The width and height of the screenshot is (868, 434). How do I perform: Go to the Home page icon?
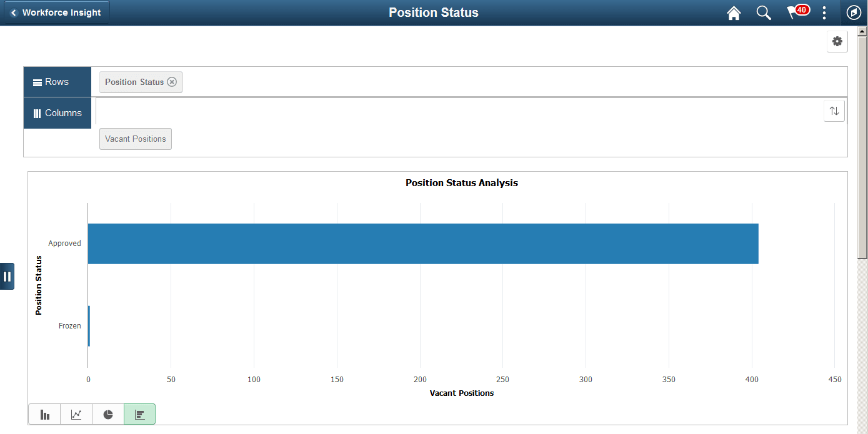[x=734, y=12]
